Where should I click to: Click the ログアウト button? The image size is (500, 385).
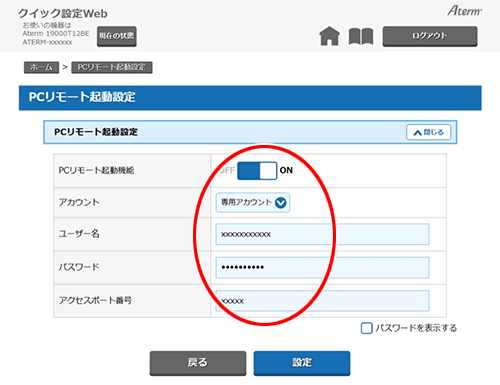tap(430, 36)
